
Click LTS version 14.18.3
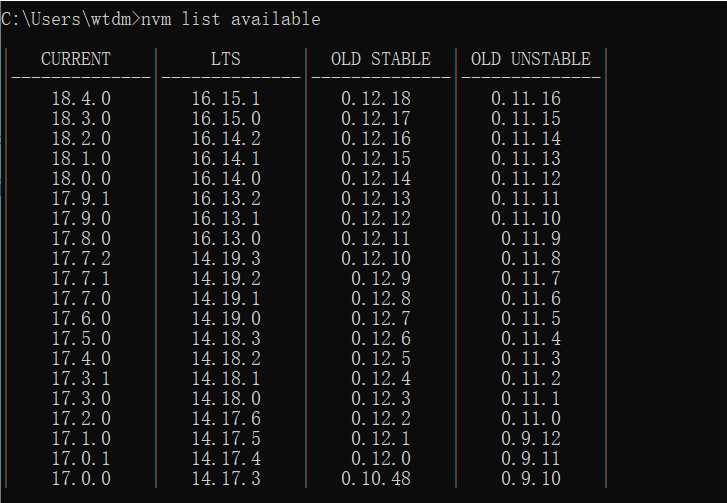(226, 338)
